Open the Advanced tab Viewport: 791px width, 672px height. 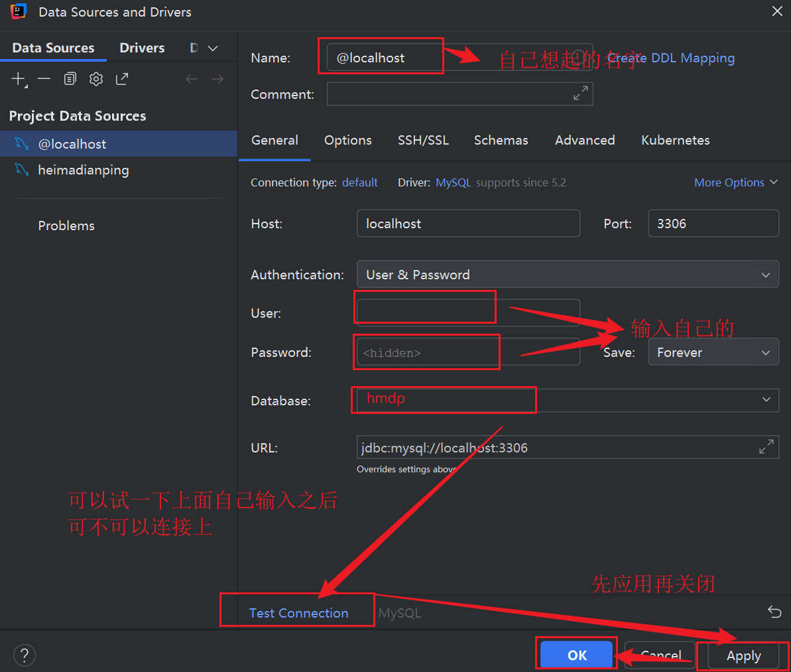585,140
